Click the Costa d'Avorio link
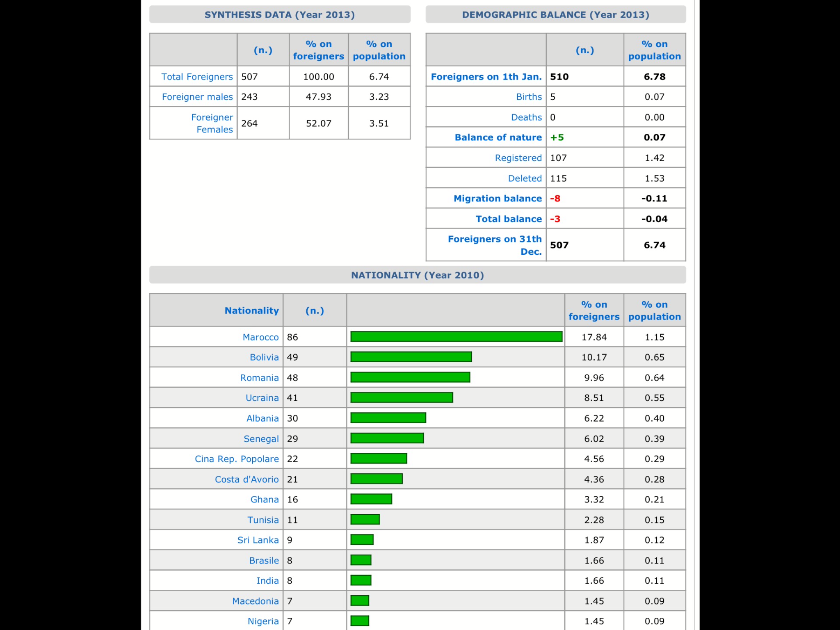This screenshot has width=840, height=630. pos(247,479)
